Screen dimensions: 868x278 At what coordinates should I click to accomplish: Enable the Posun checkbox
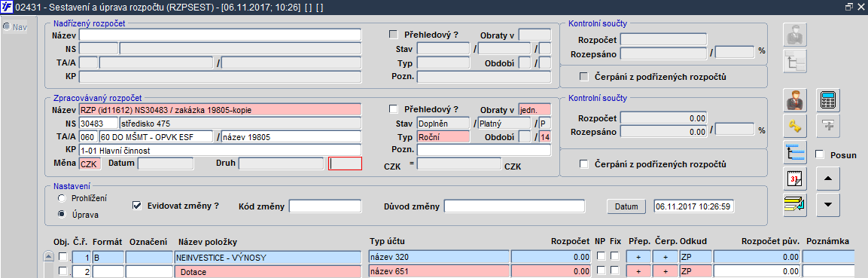(x=821, y=155)
